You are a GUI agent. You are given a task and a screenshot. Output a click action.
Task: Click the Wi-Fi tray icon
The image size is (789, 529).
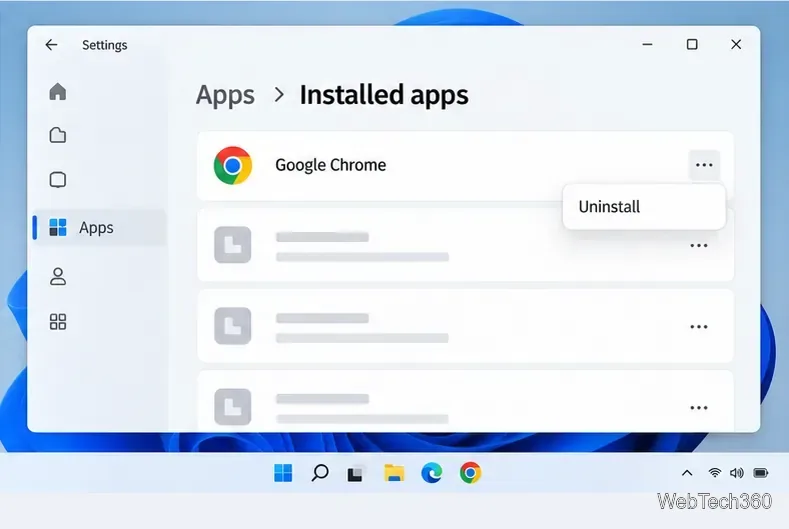(714, 473)
